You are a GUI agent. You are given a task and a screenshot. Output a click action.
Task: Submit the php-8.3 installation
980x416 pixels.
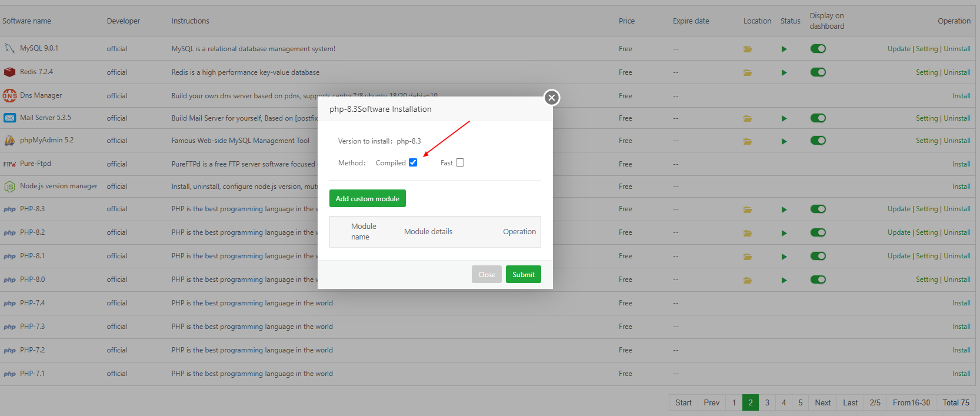523,275
